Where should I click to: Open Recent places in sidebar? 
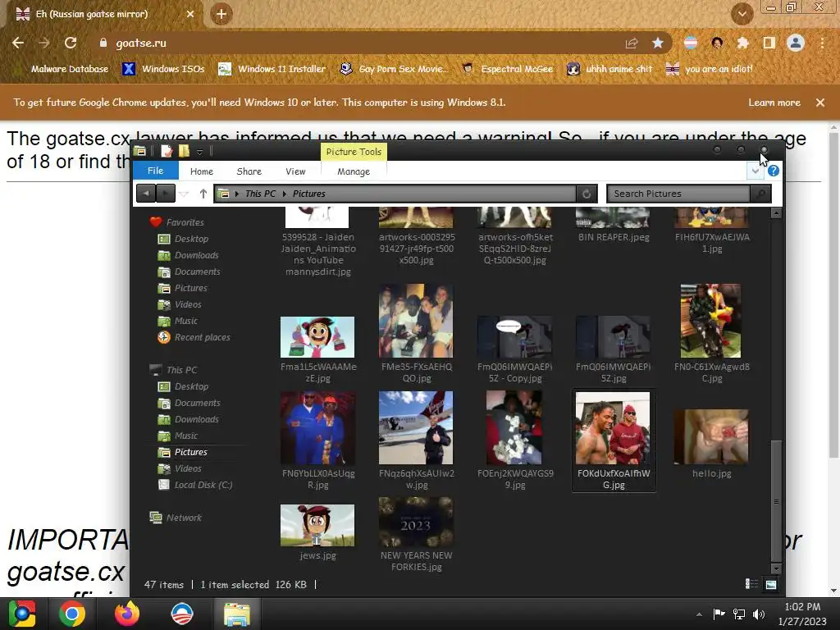point(202,337)
